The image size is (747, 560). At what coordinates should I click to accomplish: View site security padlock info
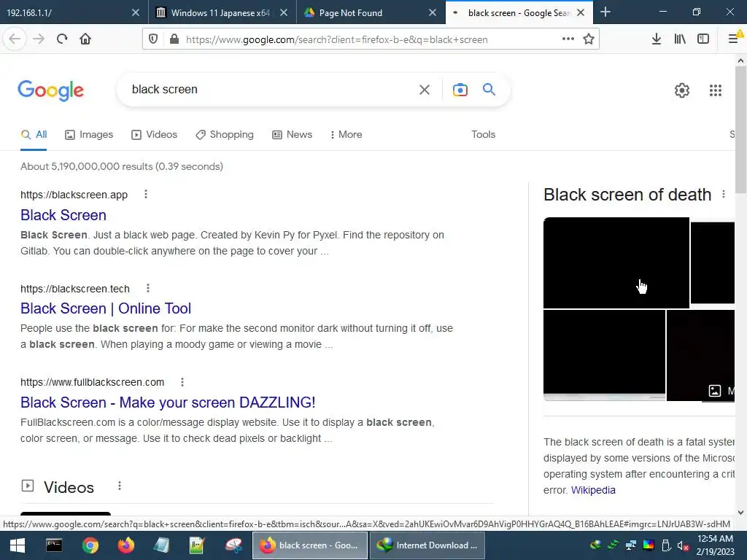click(x=174, y=39)
